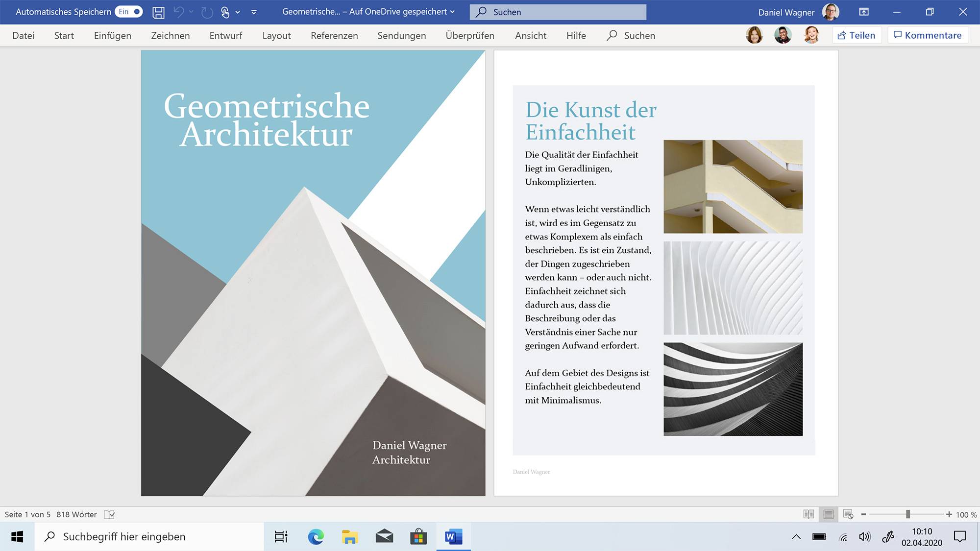Open the proofing errors icon in status bar
This screenshot has height=551, width=980.
pyautogui.click(x=110, y=514)
